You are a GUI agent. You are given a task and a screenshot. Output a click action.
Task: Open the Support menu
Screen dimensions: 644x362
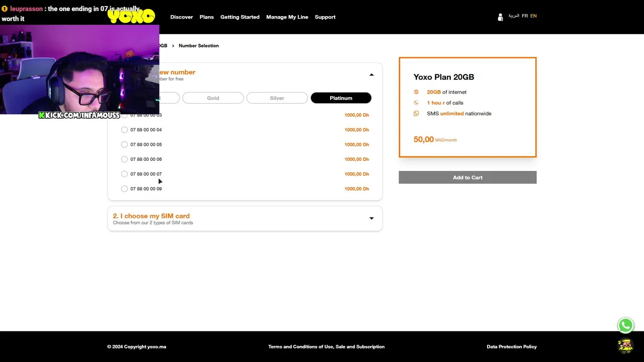(325, 17)
